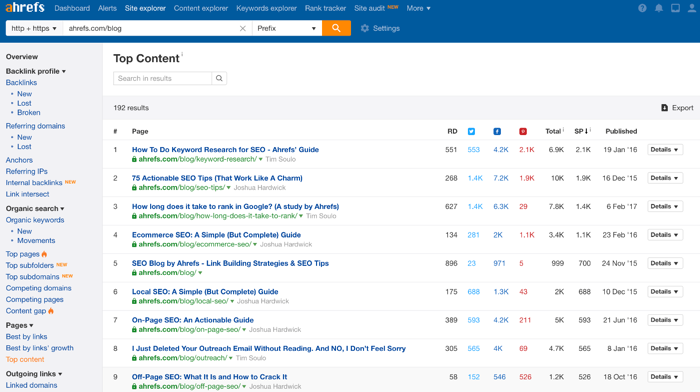Viewport: 700px width, 392px height.
Task: Open Alerts in top navigation
Action: tap(107, 8)
